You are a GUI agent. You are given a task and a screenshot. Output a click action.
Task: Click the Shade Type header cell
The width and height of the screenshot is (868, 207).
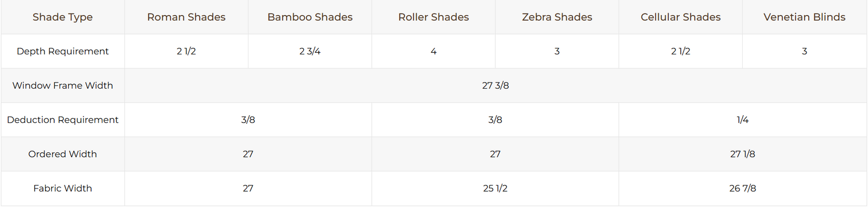coord(62,17)
